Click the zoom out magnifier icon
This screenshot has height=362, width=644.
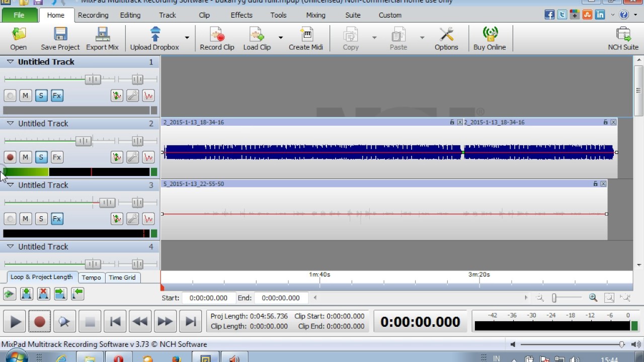click(x=540, y=298)
